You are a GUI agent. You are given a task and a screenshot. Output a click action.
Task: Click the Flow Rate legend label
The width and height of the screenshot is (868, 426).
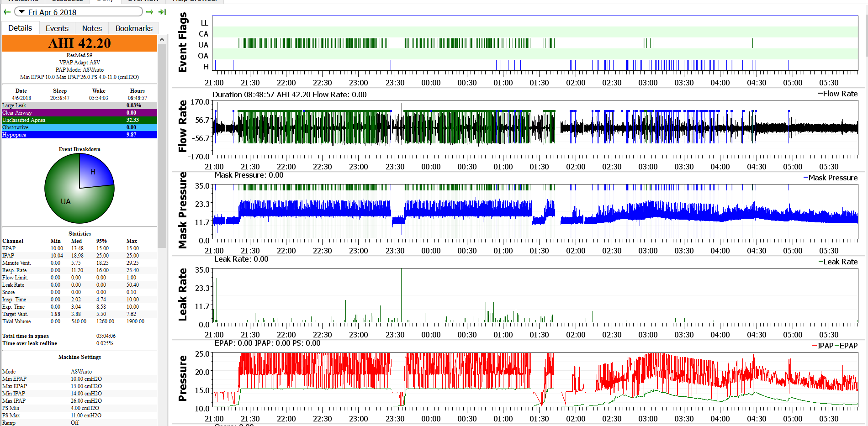(840, 94)
